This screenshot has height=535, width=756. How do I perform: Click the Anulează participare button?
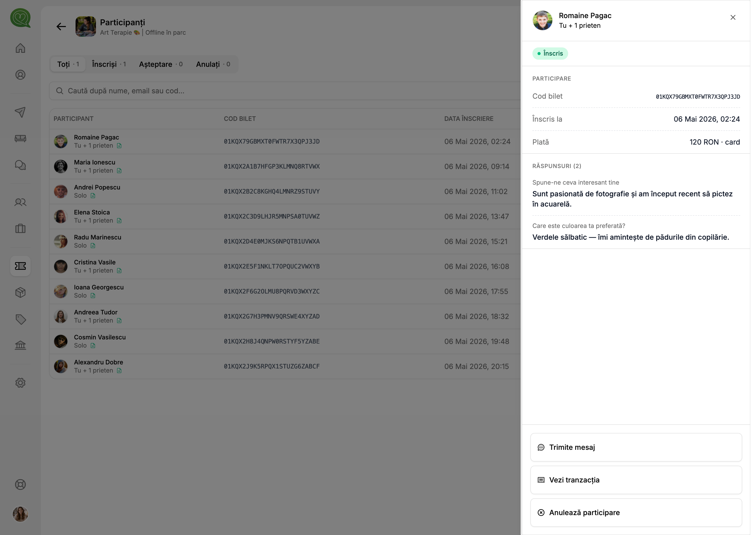tap(636, 513)
